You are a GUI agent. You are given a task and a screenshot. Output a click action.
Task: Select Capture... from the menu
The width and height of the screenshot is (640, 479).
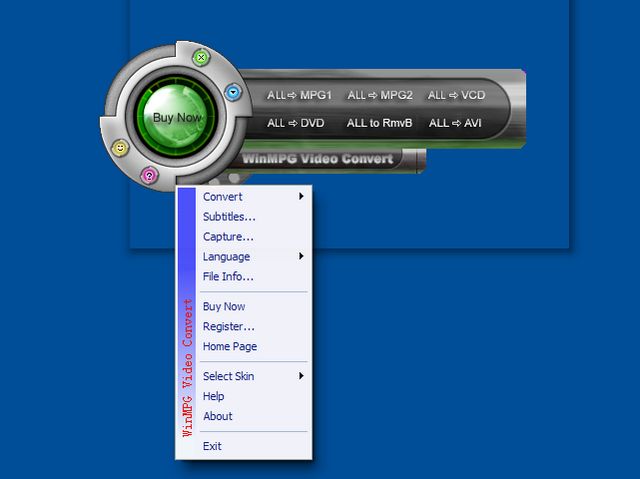pos(253,237)
